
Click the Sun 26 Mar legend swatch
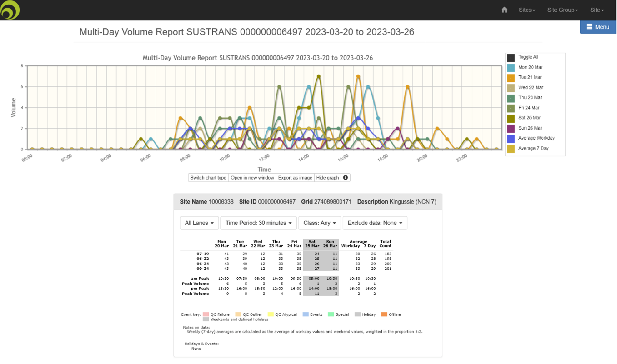tap(511, 128)
